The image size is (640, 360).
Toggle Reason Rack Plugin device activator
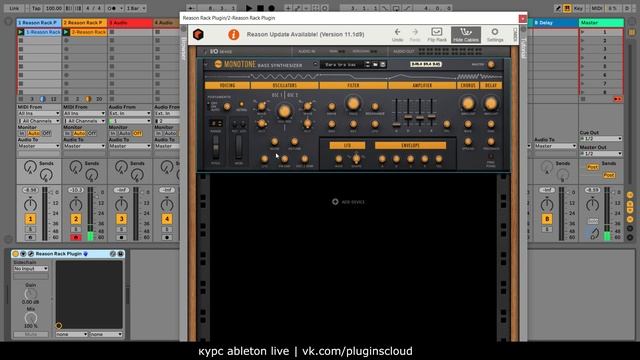coord(16,254)
